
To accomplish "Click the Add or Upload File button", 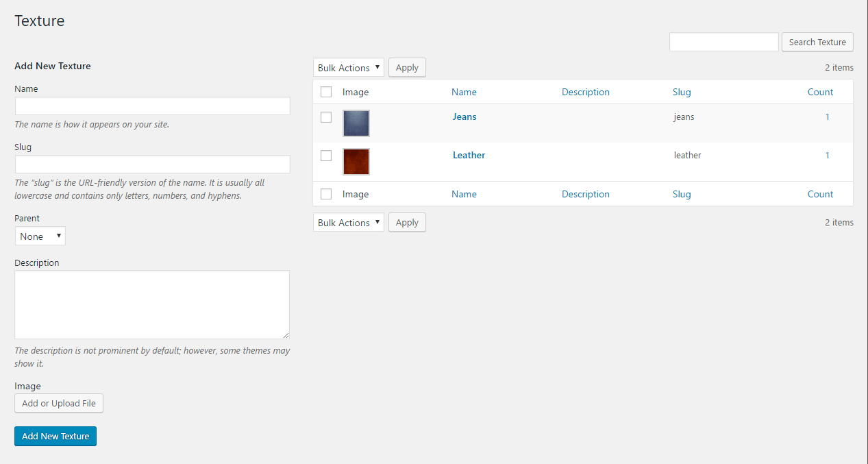I will coord(59,404).
